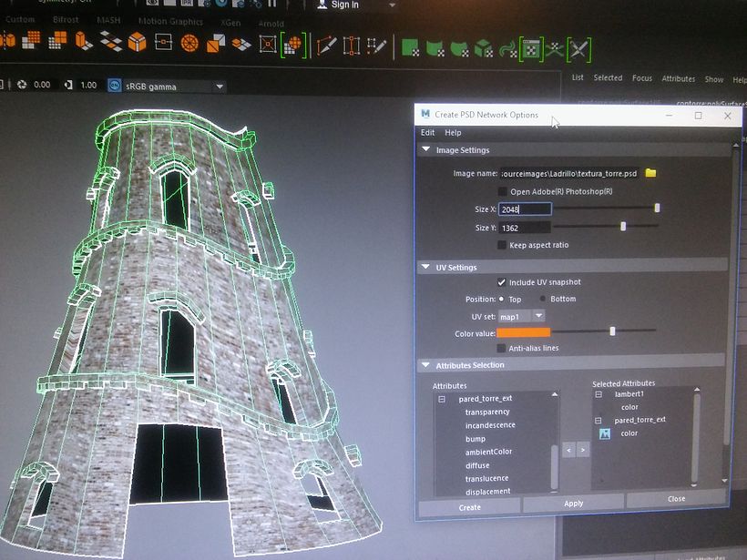747x560 pixels.
Task: Uncheck Include UV snapshot option
Action: click(x=502, y=282)
